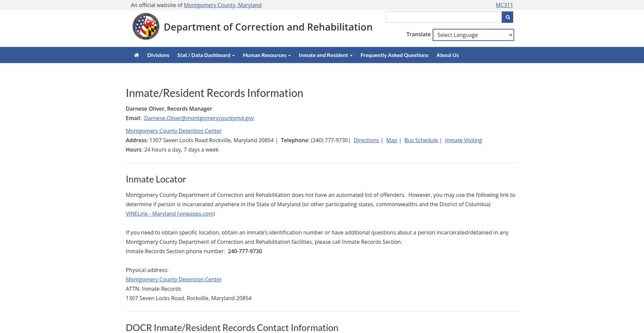644x333 pixels.
Task: Click the Montgomery County seal logo
Action: [x=146, y=27]
